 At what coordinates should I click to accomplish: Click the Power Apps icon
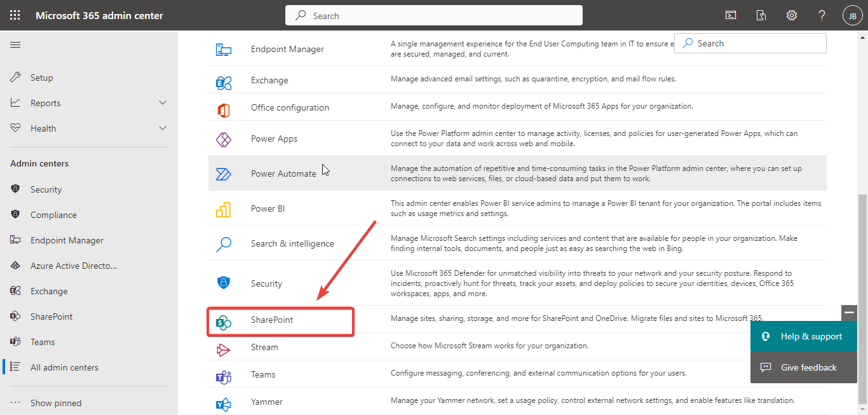click(x=223, y=139)
